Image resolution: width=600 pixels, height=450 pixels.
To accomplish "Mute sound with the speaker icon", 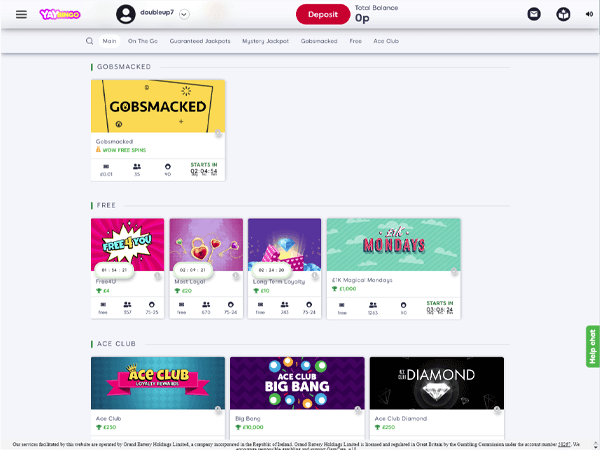I will [x=589, y=14].
